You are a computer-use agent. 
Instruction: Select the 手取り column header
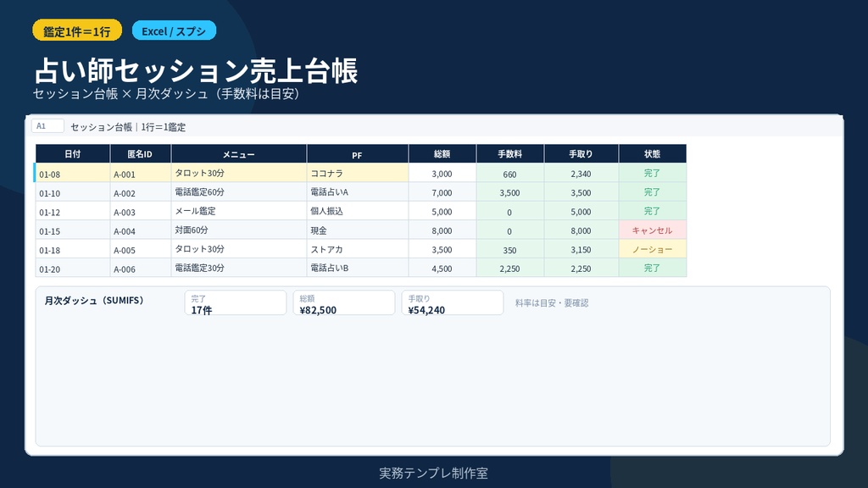[x=581, y=154]
